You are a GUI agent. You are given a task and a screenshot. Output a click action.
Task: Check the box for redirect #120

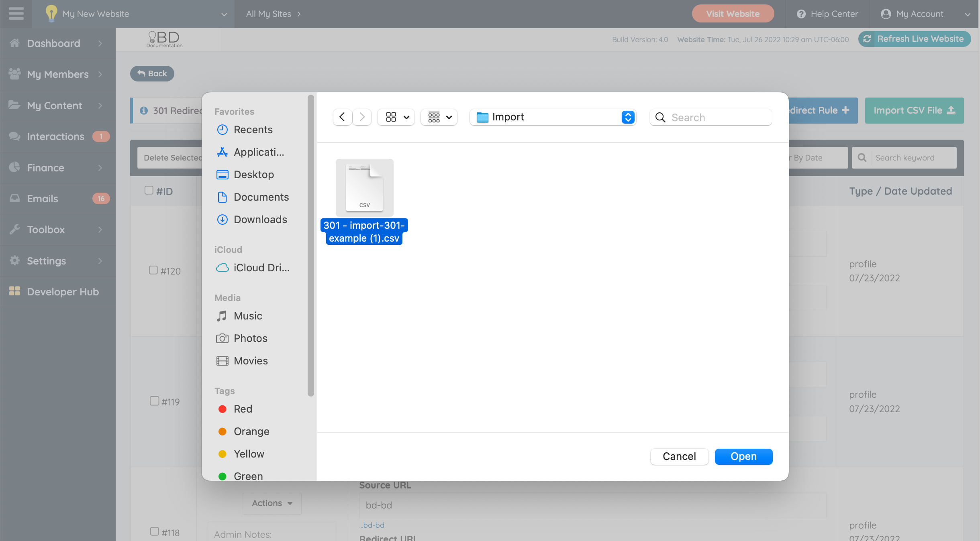point(153,270)
